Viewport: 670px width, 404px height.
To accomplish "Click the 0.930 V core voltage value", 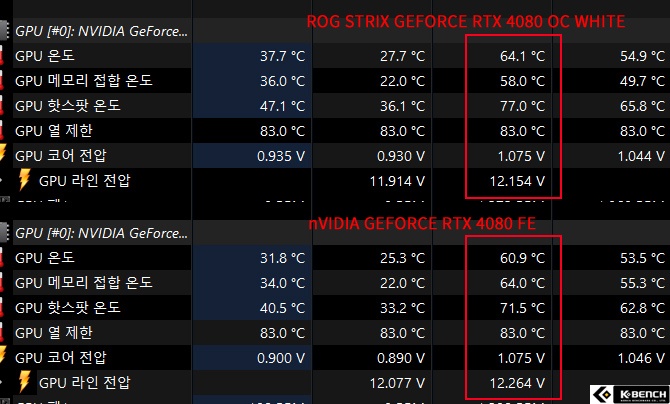I will [401, 156].
